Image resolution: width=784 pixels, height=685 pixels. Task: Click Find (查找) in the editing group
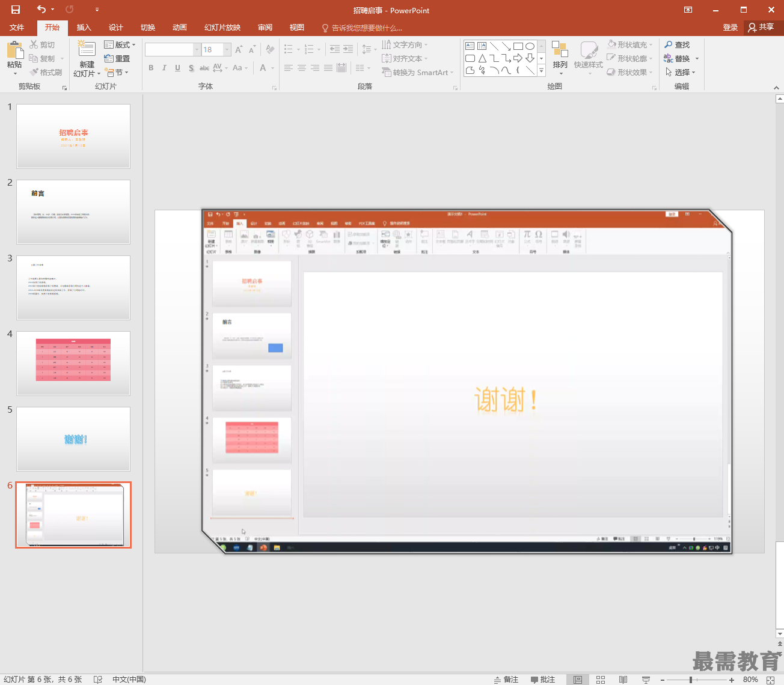(x=677, y=45)
